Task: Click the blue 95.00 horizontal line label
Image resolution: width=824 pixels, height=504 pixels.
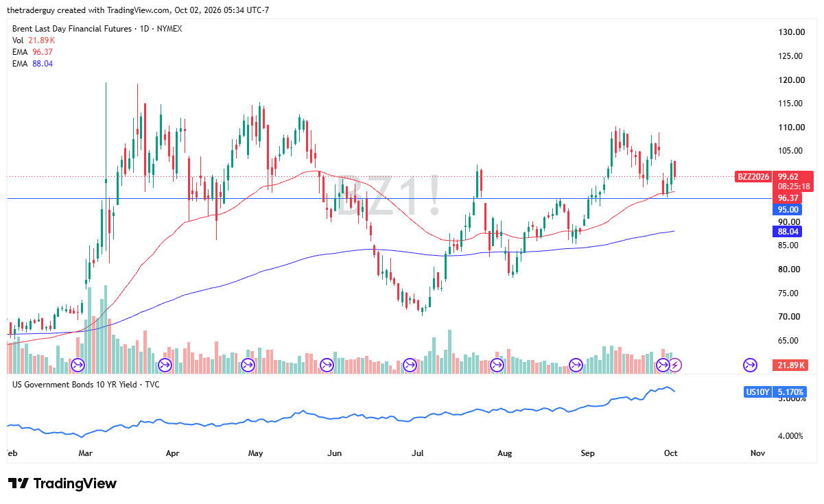Action: (x=788, y=210)
